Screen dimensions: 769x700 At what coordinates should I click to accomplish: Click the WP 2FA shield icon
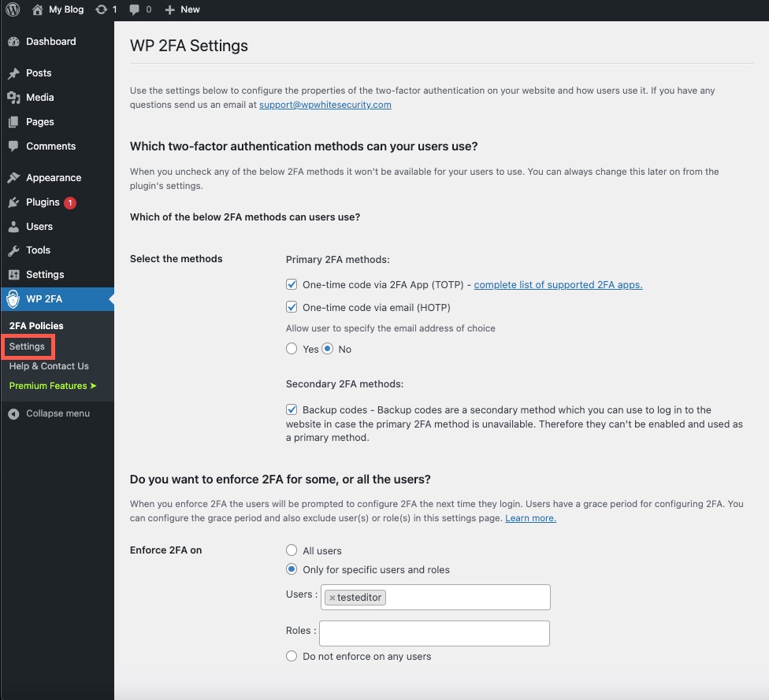pos(13,299)
